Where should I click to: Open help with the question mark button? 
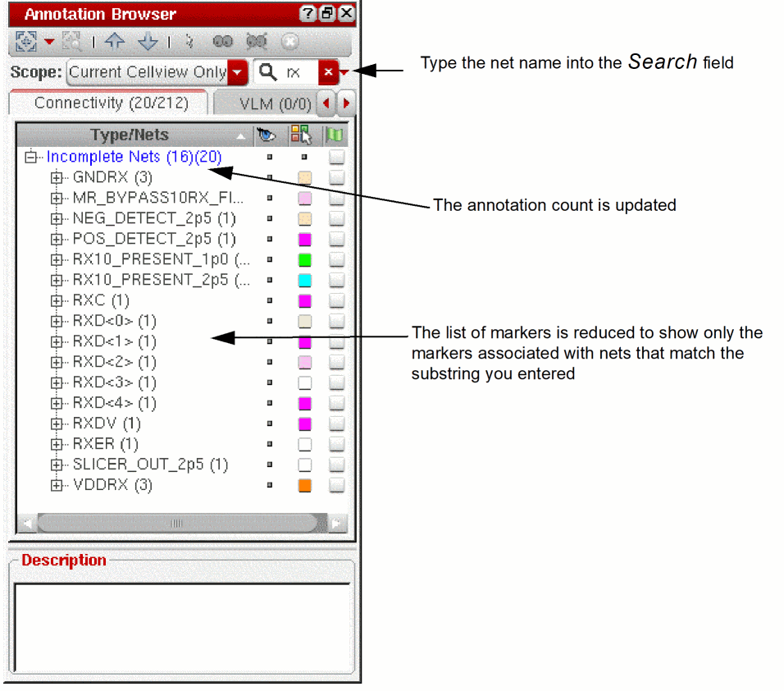pyautogui.click(x=308, y=13)
